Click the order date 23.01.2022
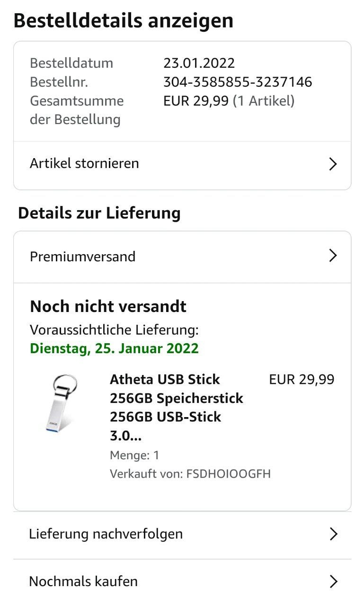 [x=199, y=63]
